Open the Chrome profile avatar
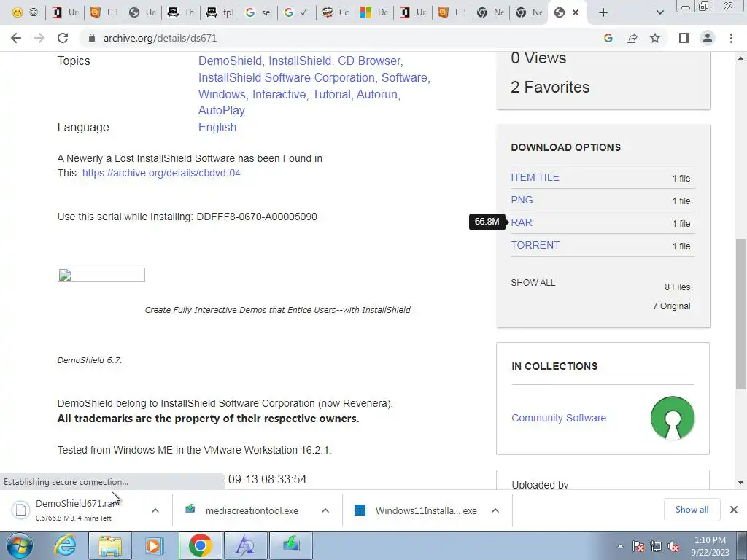The height and width of the screenshot is (560, 747). click(708, 38)
